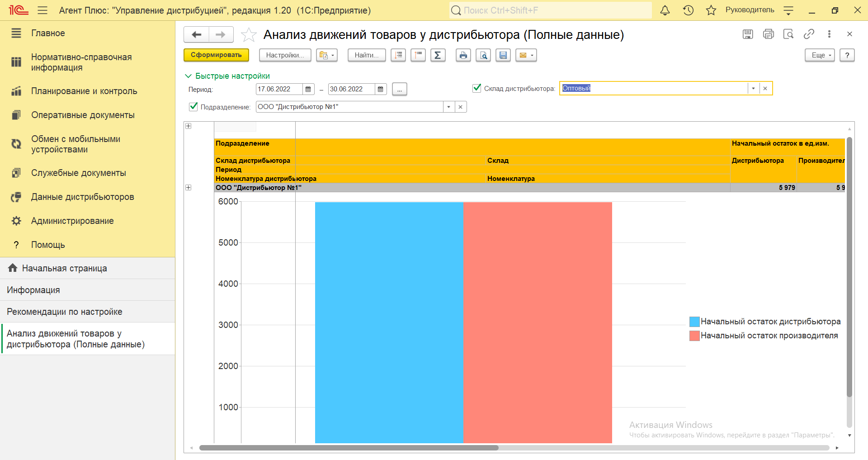This screenshot has width=868, height=460.
Task: Open header preview magnifier icon
Action: tap(788, 34)
